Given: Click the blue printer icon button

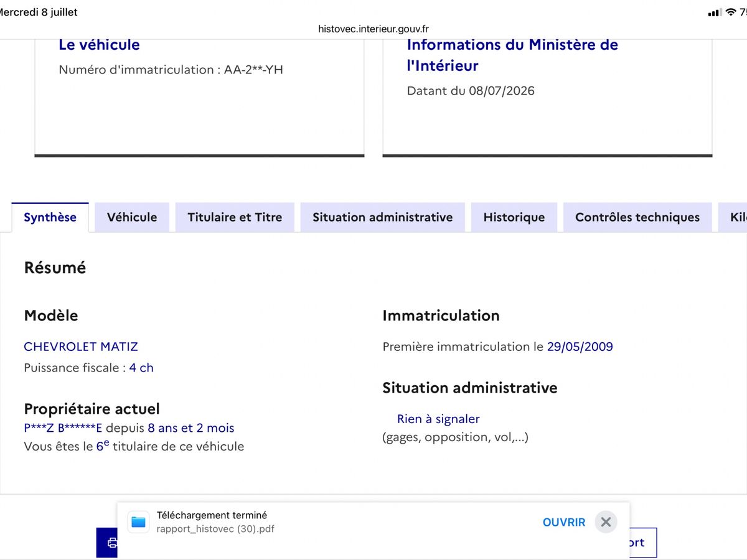Looking at the screenshot, I should (x=107, y=543).
